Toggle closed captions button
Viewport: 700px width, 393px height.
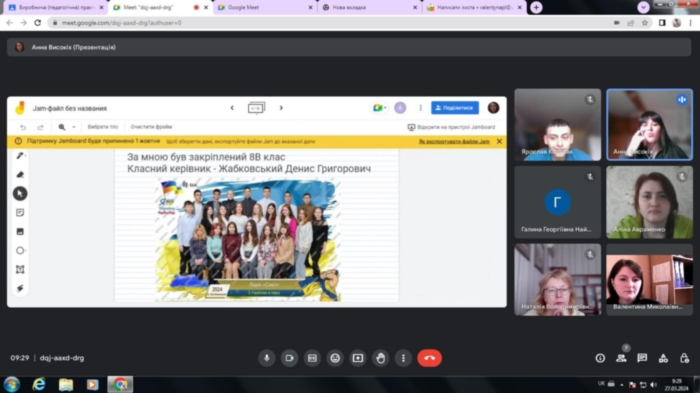[312, 358]
